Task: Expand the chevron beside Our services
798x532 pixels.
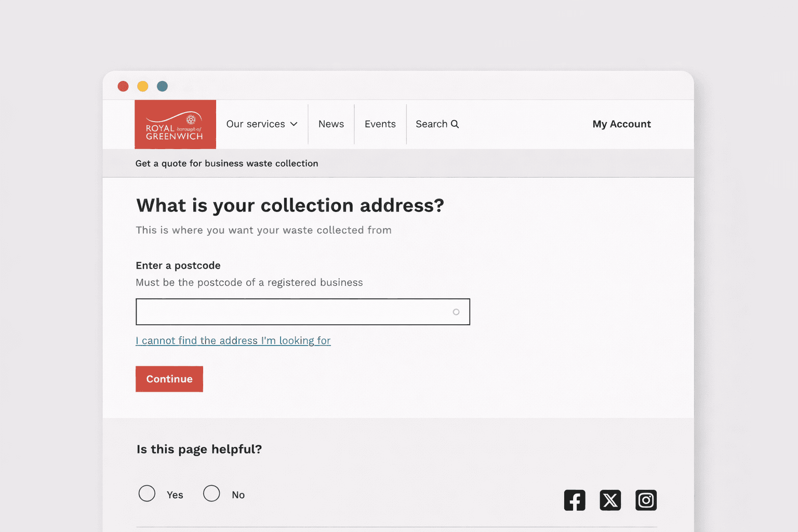Action: [x=294, y=124]
